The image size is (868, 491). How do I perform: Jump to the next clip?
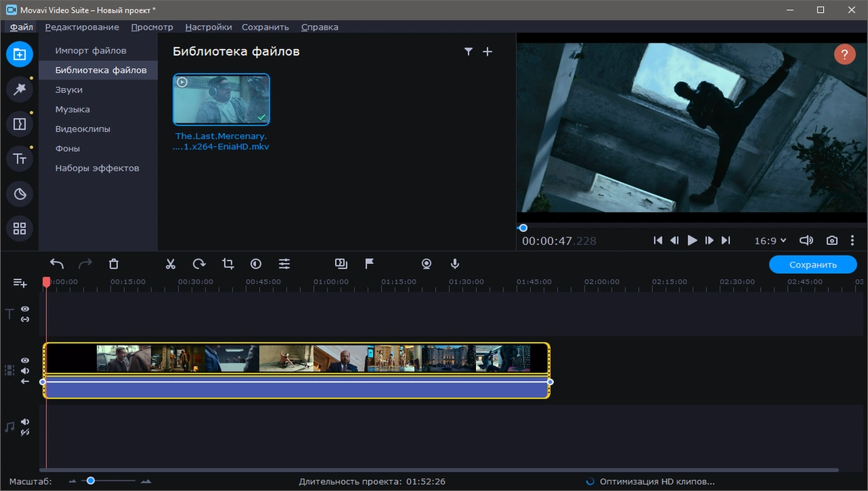pos(726,241)
